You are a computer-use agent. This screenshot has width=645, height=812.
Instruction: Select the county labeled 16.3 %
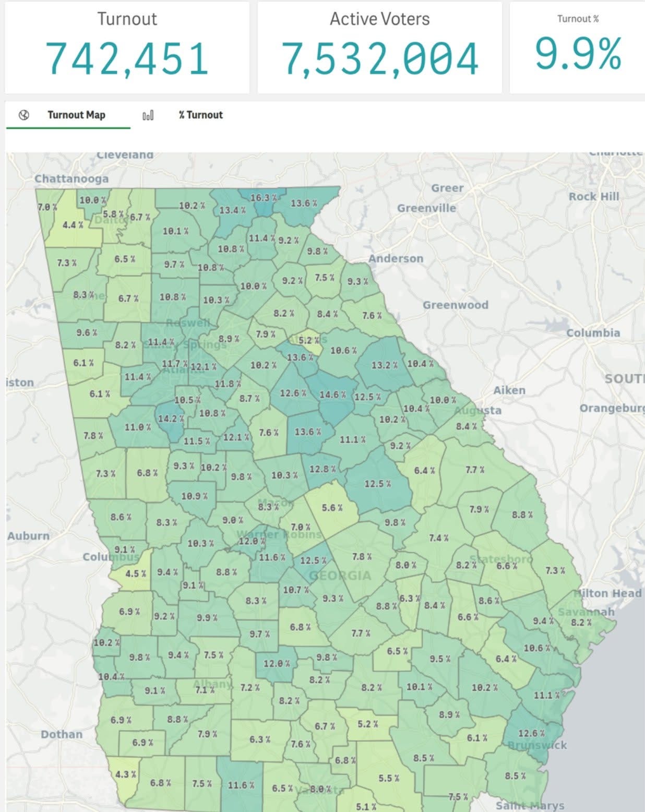tap(264, 198)
